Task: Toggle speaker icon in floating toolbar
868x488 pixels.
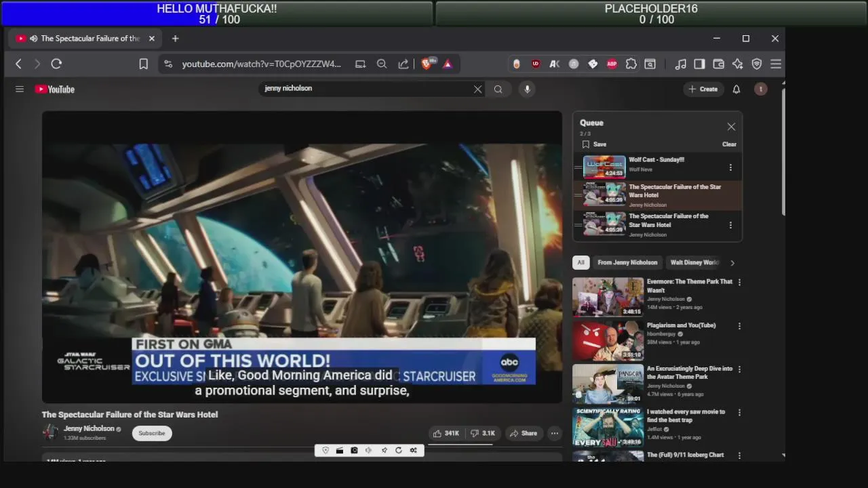Action: tap(369, 450)
